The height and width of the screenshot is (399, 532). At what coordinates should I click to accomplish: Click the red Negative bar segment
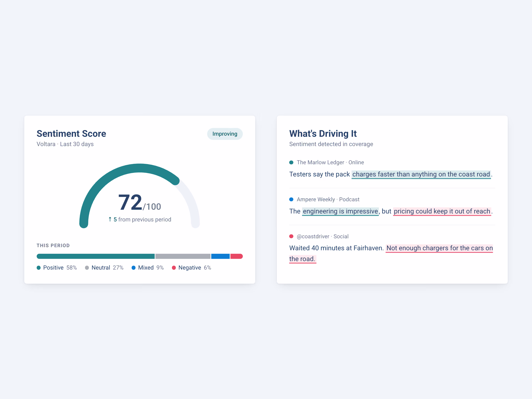click(x=237, y=256)
